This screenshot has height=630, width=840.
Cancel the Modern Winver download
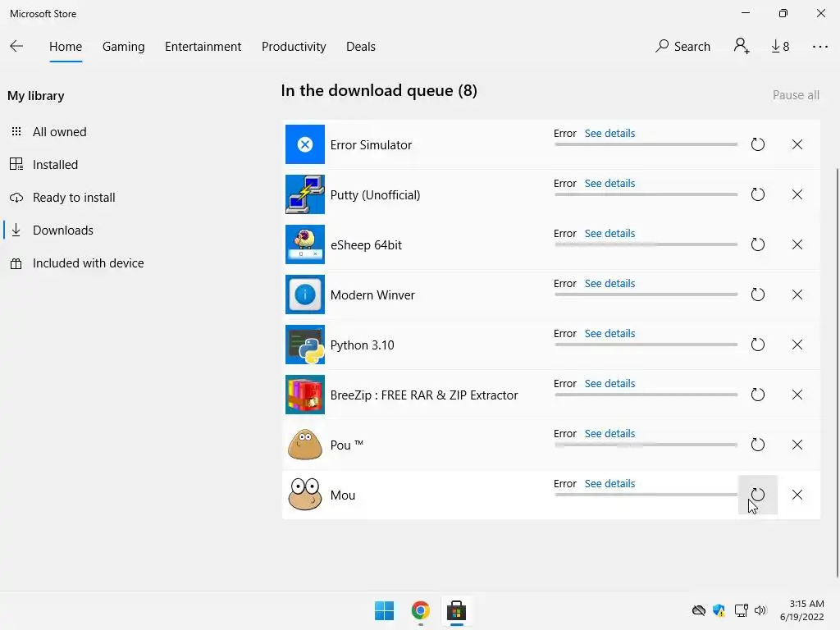(797, 294)
